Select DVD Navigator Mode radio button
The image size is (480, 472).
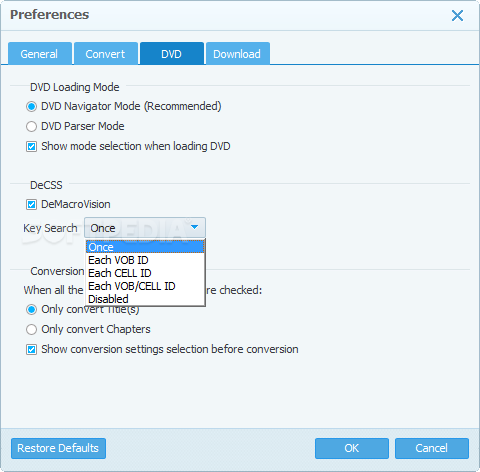tap(31, 107)
